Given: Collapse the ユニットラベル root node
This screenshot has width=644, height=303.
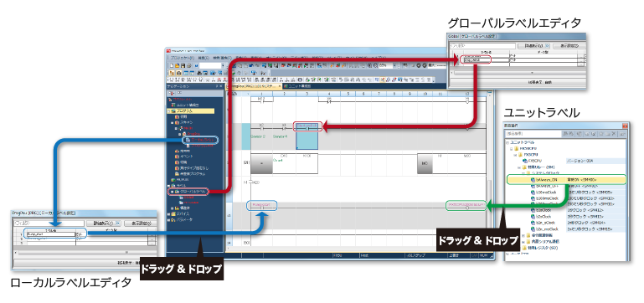Looking at the screenshot, I should tap(507, 143).
